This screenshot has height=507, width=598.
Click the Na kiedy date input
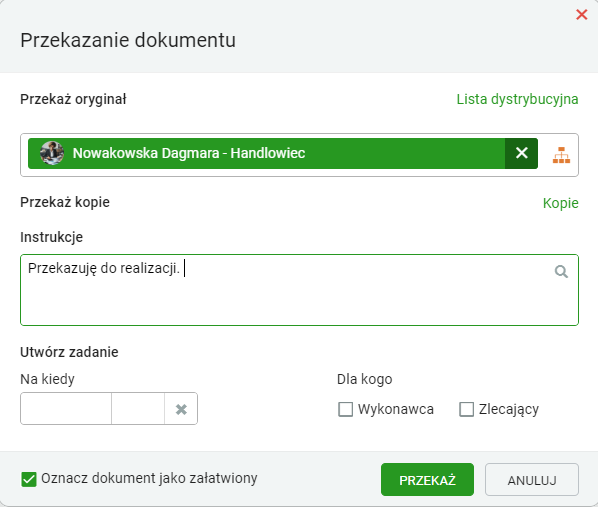tap(66, 409)
